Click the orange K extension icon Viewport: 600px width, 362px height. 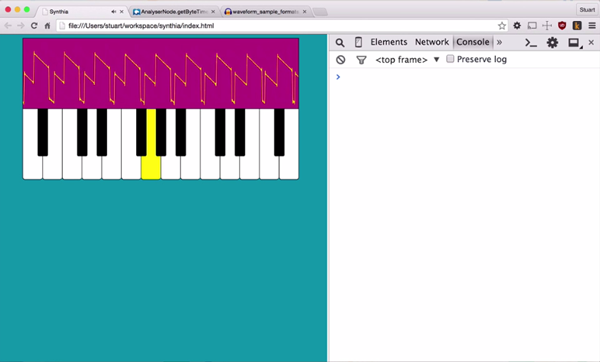pos(577,26)
